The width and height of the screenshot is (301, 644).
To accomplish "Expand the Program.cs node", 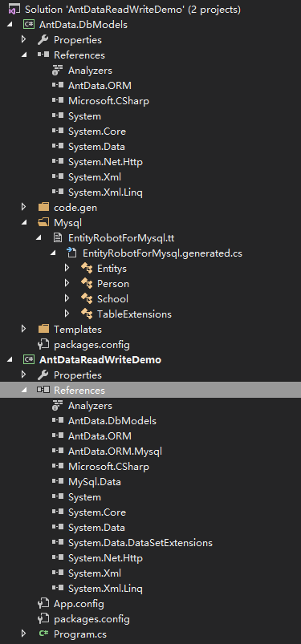I will 23,634.
